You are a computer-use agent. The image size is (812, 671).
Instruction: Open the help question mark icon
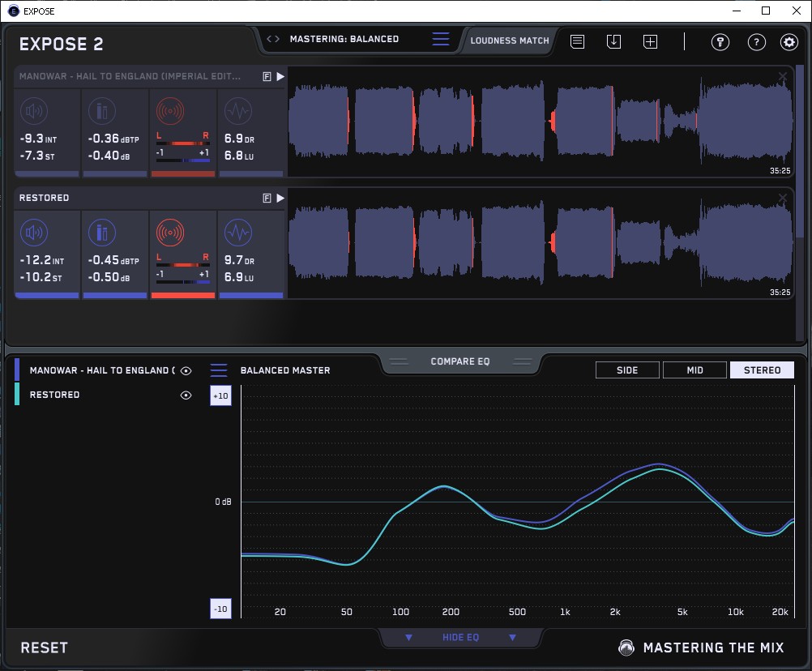click(x=756, y=42)
